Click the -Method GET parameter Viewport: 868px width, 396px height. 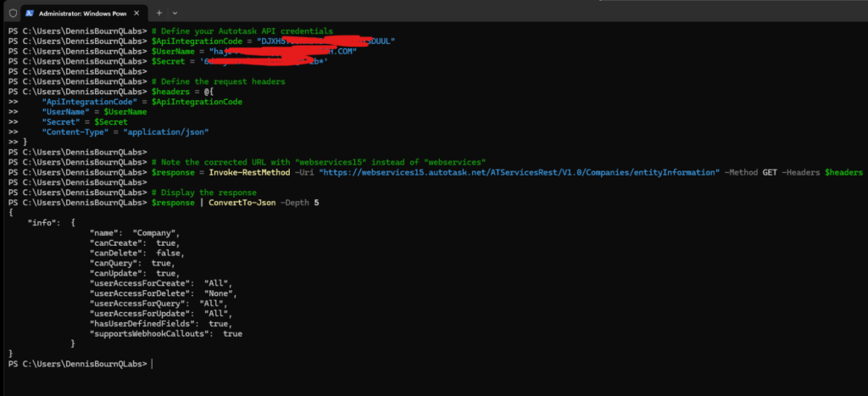pos(751,172)
